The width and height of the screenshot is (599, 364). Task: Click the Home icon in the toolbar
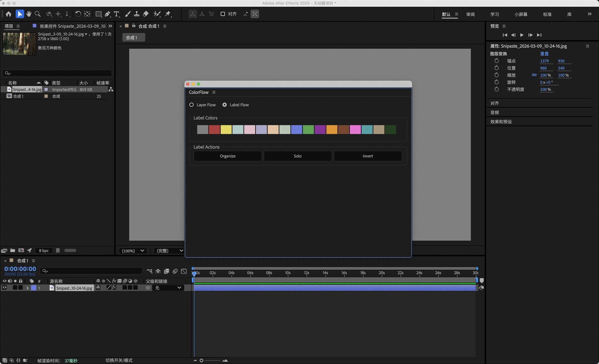(8, 14)
